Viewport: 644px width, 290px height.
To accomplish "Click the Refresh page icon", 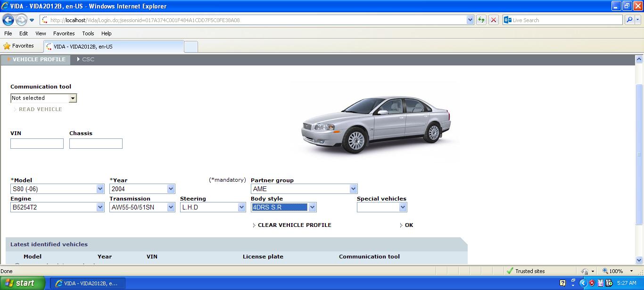I will (481, 20).
